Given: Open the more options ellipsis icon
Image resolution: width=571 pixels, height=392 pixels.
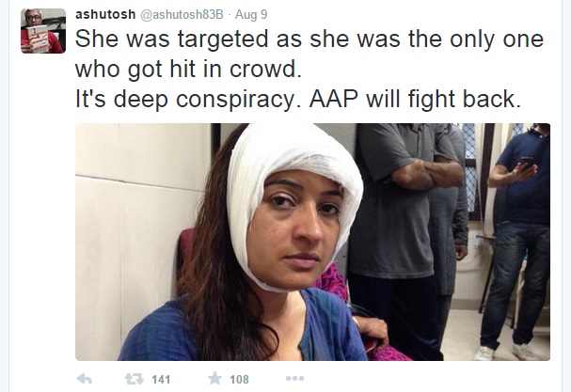Looking at the screenshot, I should click(295, 379).
